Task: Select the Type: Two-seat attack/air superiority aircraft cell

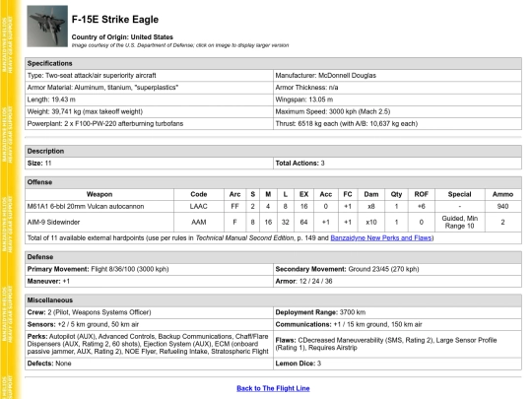Action: pos(150,75)
